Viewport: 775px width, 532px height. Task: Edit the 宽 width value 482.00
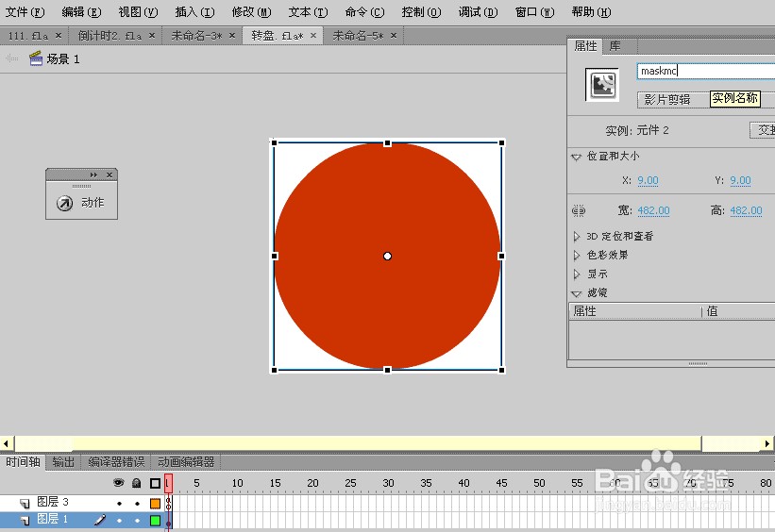[653, 211]
